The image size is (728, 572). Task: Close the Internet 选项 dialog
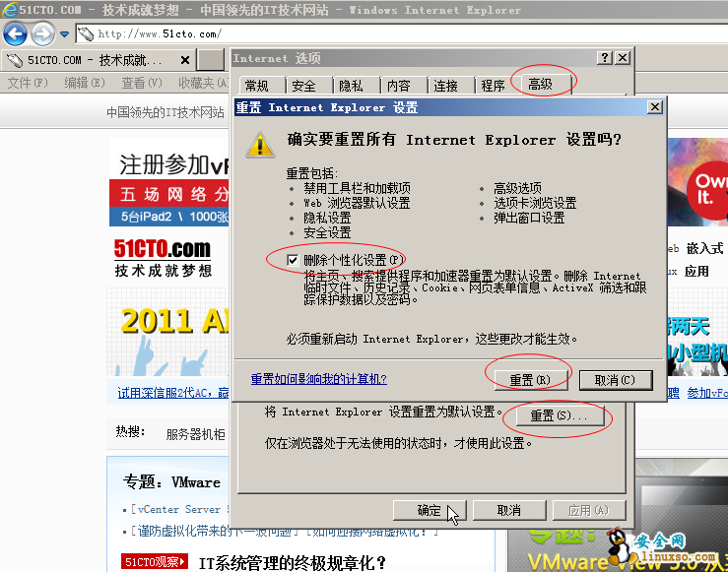pyautogui.click(x=623, y=58)
